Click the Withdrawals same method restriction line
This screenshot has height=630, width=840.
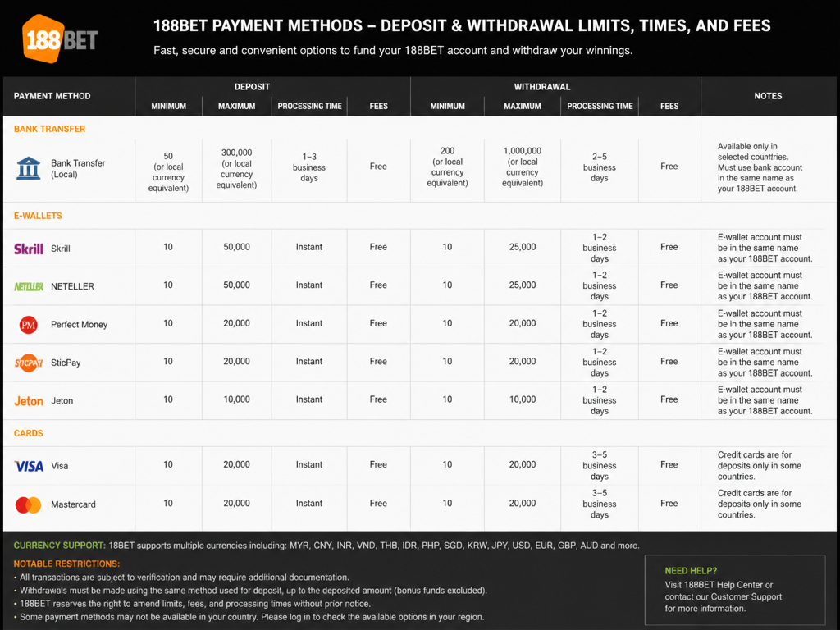[x=251, y=591]
